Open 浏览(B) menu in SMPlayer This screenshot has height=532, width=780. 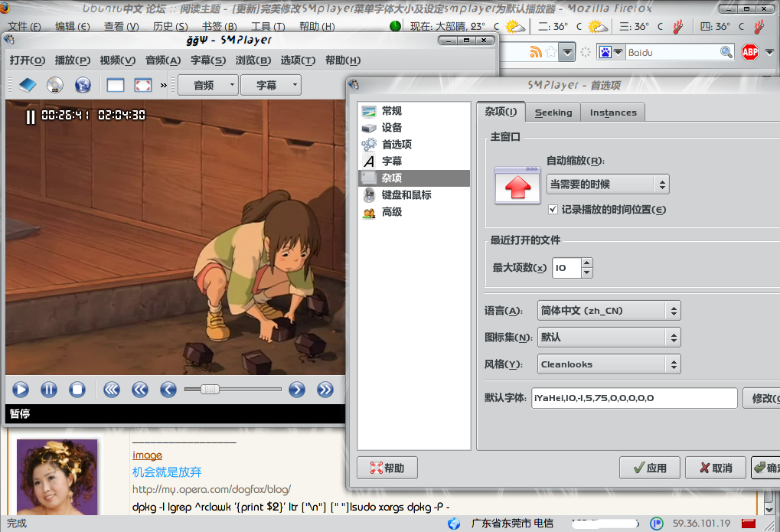click(253, 60)
